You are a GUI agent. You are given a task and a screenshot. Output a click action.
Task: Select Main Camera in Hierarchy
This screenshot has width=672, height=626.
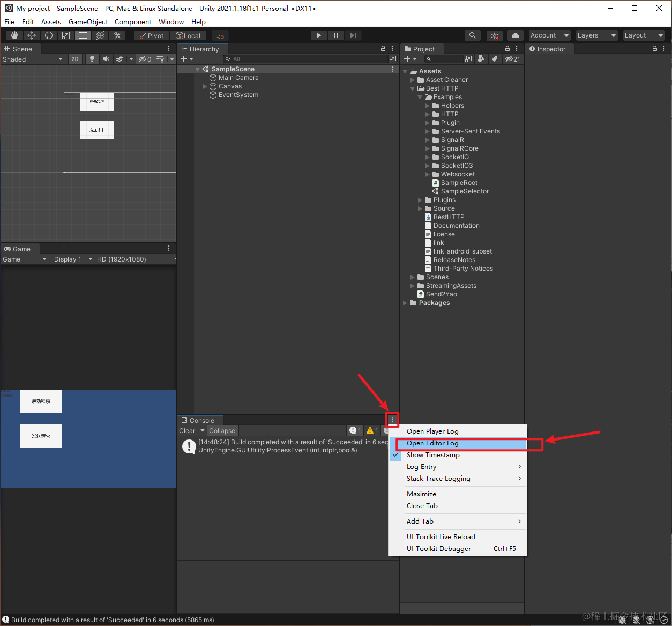coord(238,78)
